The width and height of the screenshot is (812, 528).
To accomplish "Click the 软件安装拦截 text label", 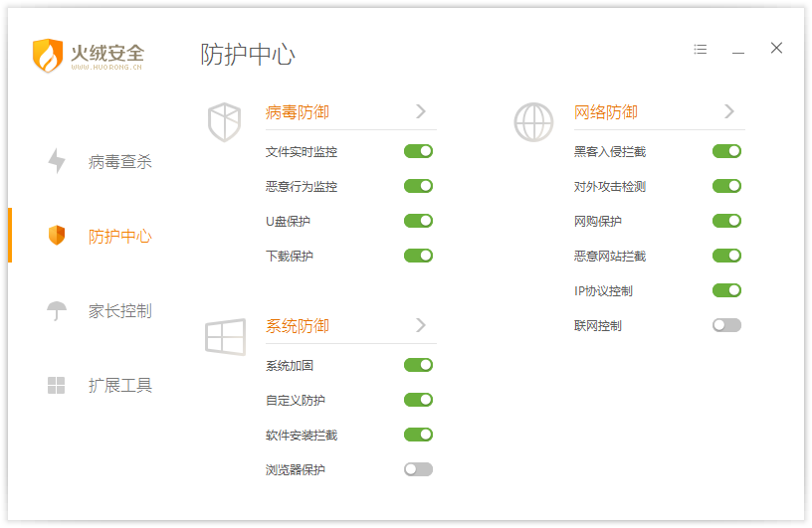I will (x=302, y=436).
